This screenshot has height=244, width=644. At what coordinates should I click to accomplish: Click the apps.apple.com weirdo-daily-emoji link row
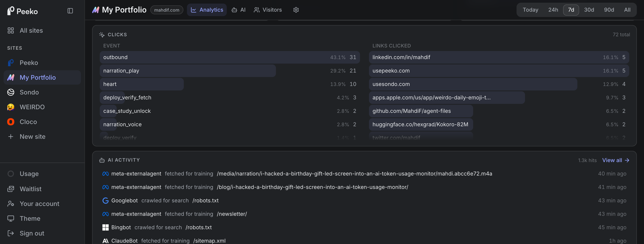[499, 98]
